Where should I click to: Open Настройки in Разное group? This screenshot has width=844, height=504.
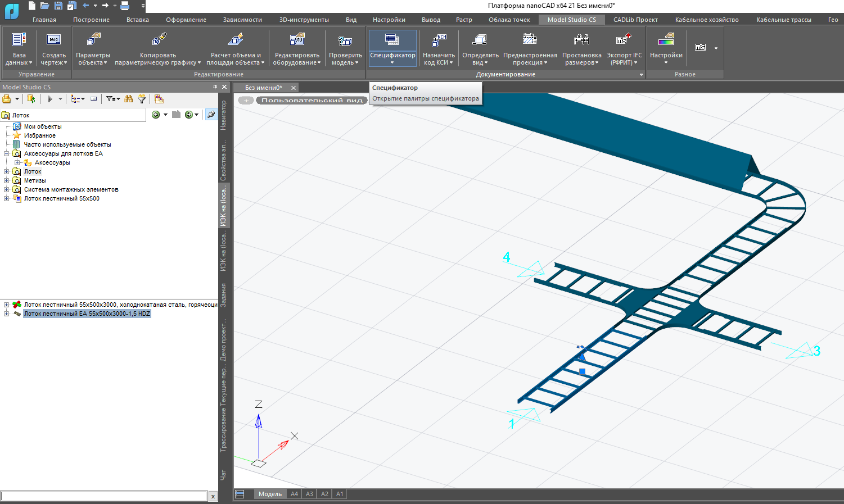[x=666, y=48]
